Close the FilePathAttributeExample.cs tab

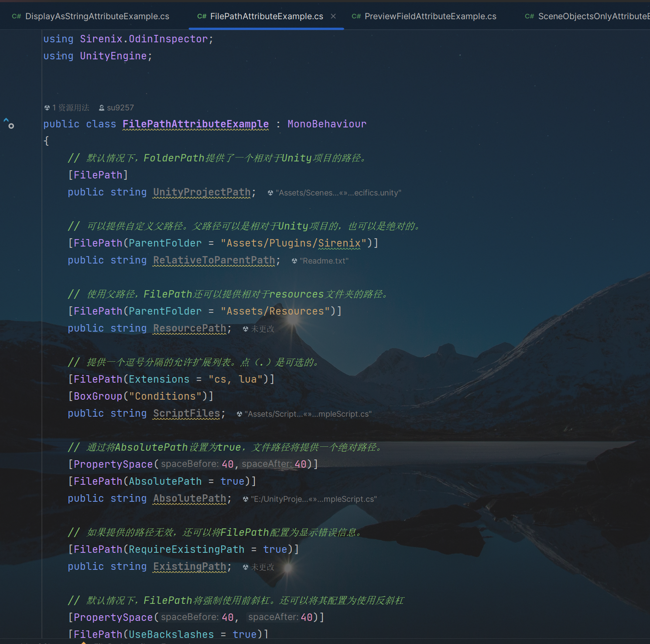coord(333,16)
